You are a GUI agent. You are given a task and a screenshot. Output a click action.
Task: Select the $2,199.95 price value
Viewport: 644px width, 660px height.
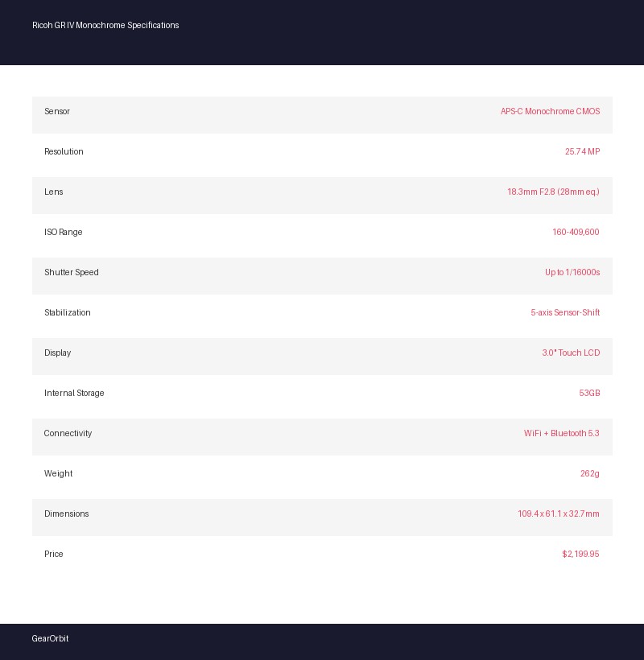point(580,555)
